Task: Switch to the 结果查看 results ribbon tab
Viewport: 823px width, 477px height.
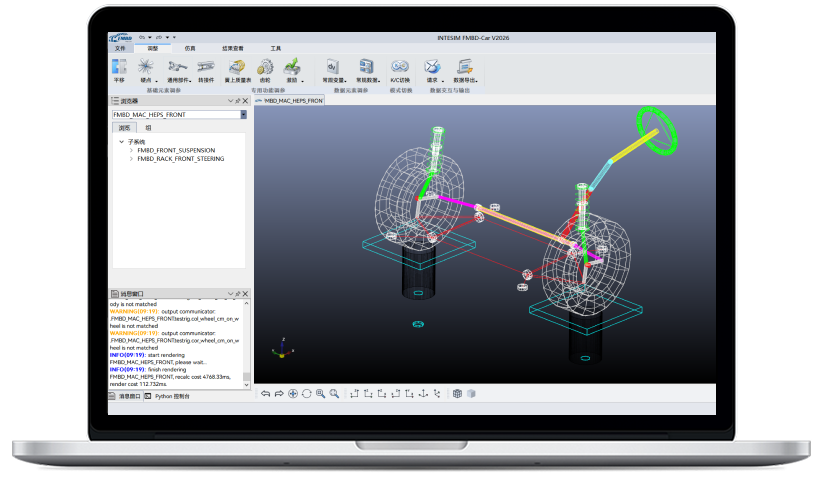Action: click(x=233, y=48)
